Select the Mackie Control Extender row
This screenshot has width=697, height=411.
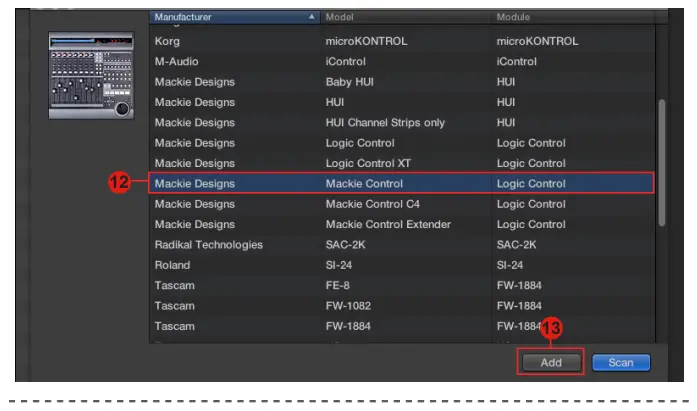pos(402,224)
